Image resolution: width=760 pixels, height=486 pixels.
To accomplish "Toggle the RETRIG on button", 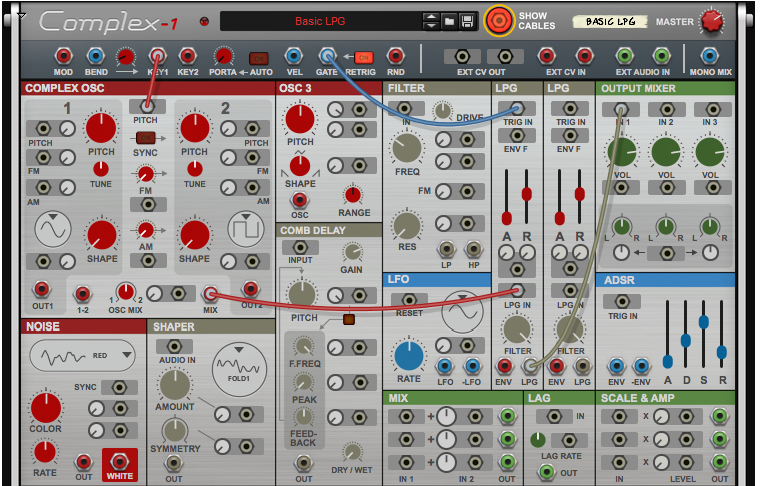I will (364, 58).
